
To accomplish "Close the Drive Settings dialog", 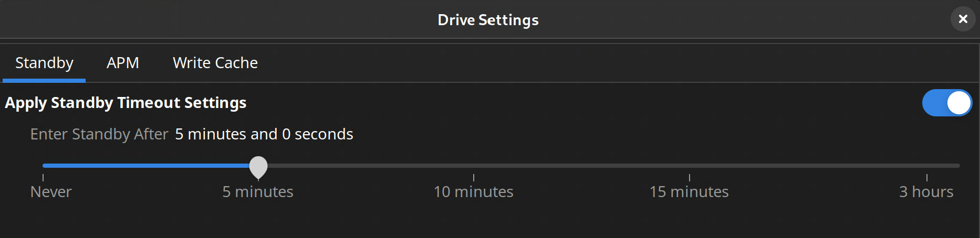I will click(963, 19).
